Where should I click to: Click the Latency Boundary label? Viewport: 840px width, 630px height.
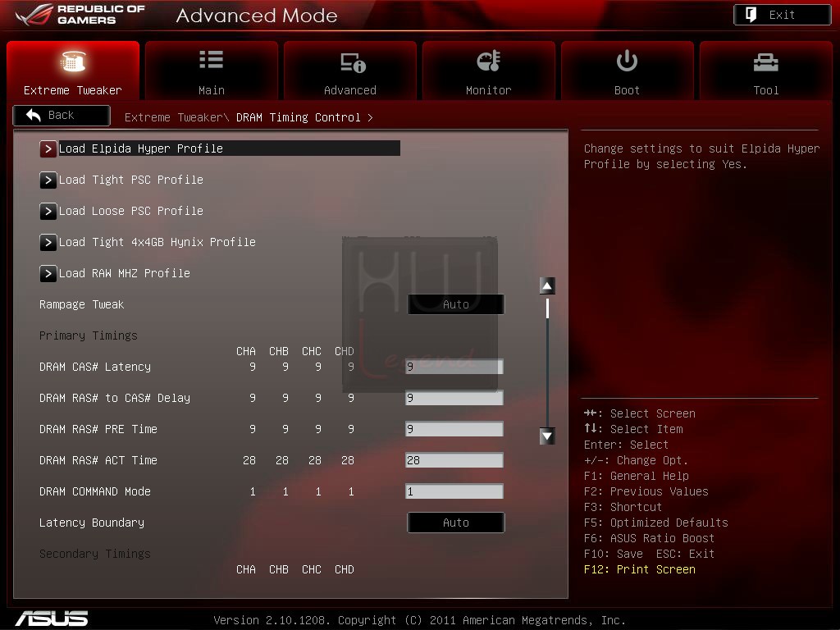pos(92,523)
